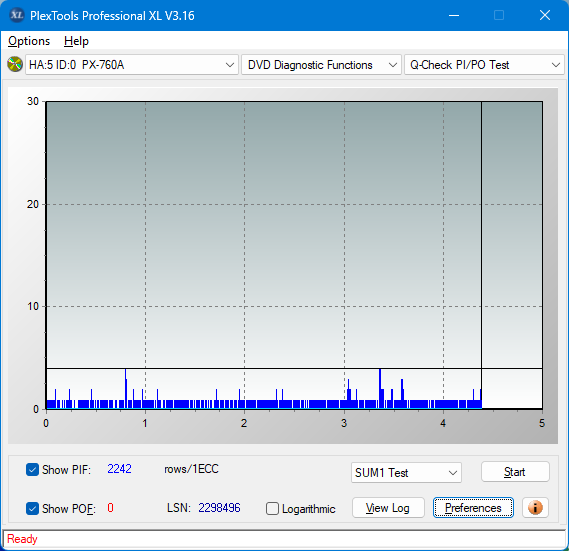The width and height of the screenshot is (569, 551).
Task: Click the View Log button
Action: 388,507
